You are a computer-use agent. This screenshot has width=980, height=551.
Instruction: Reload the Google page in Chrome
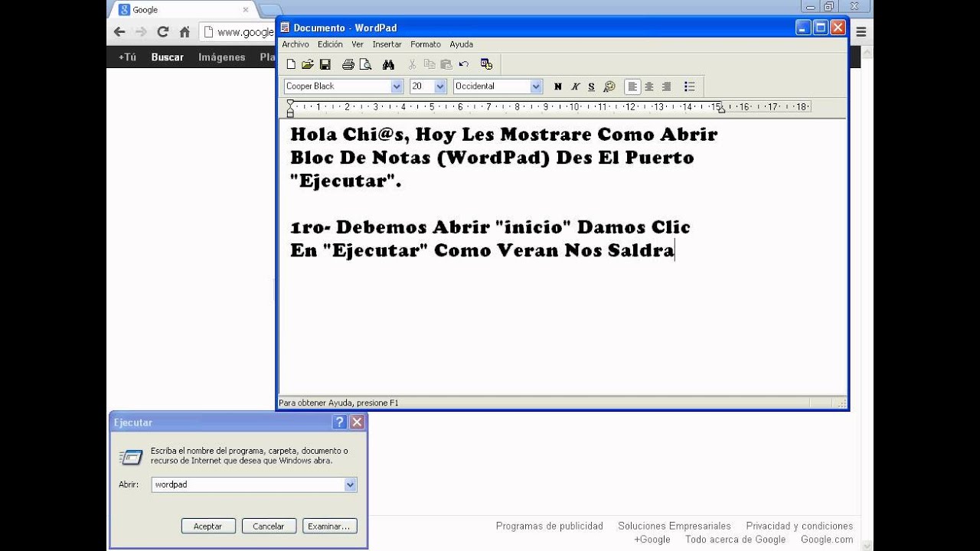pos(162,31)
